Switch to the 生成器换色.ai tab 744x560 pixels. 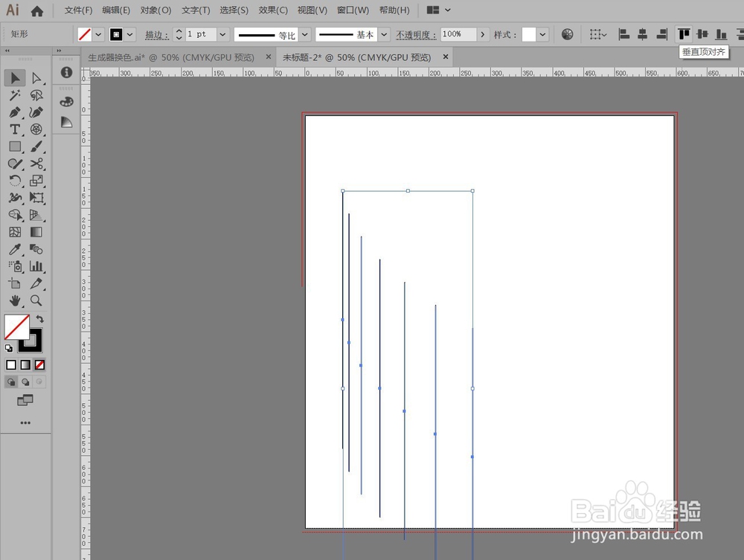click(x=171, y=57)
